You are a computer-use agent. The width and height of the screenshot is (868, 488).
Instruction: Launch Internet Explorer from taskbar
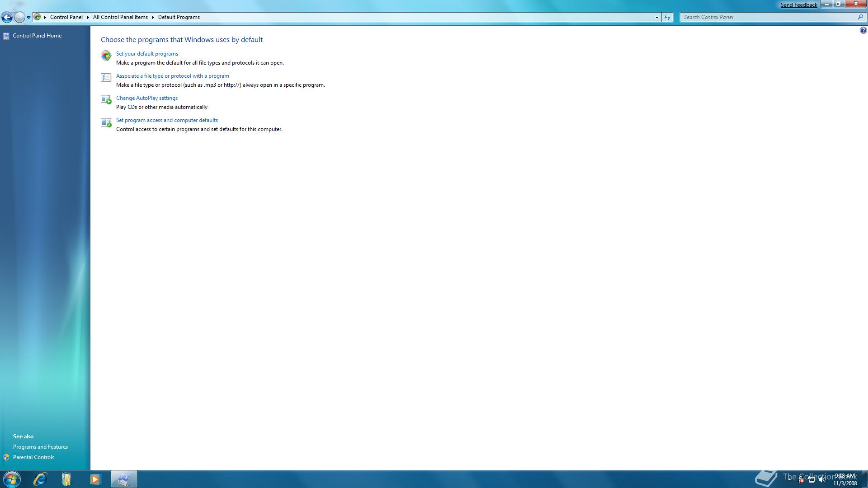40,479
